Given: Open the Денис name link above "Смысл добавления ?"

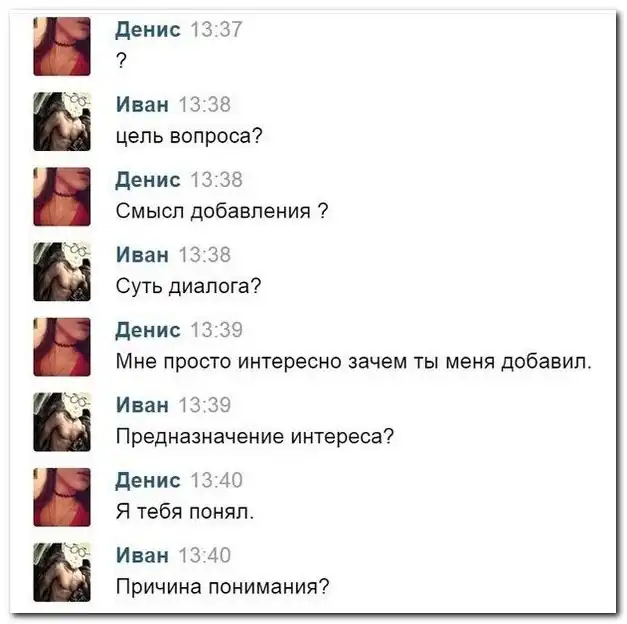Looking at the screenshot, I should [x=148, y=180].
